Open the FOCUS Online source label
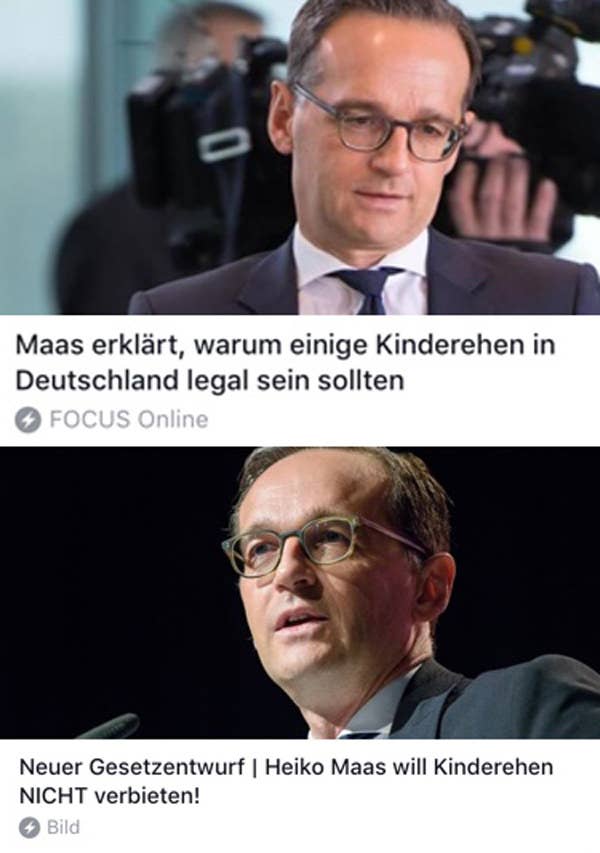Screen dimensions: 600x853 point(129,419)
